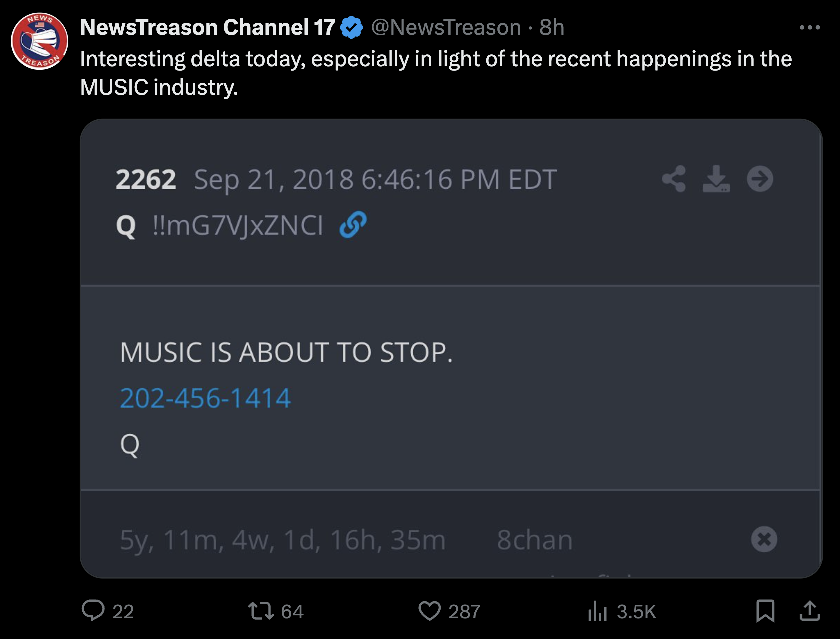This screenshot has width=840, height=639.
Task: Open the NewsTreason profile avatar
Action: pos(40,41)
